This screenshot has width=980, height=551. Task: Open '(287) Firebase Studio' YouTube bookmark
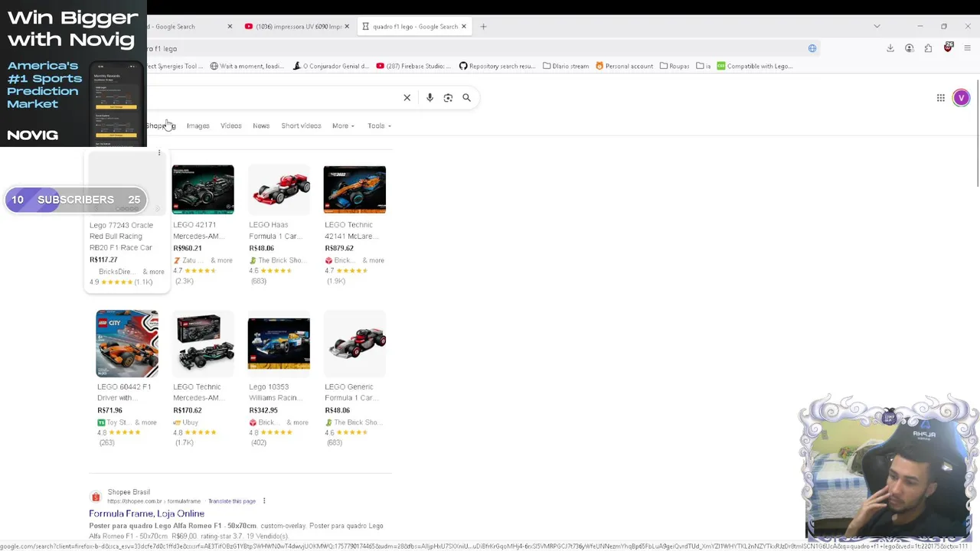413,66
